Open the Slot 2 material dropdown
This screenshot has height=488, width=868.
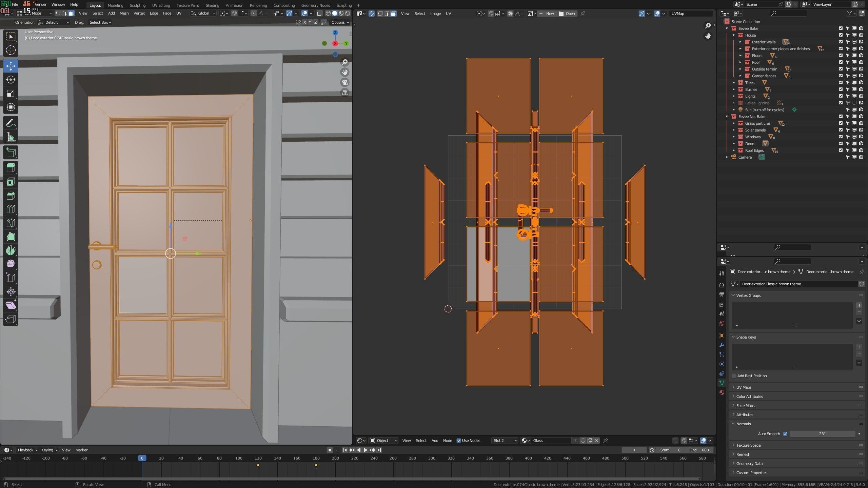pos(505,441)
